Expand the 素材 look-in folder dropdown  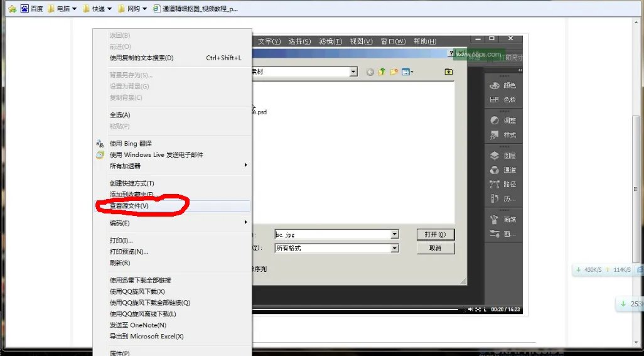coord(353,72)
